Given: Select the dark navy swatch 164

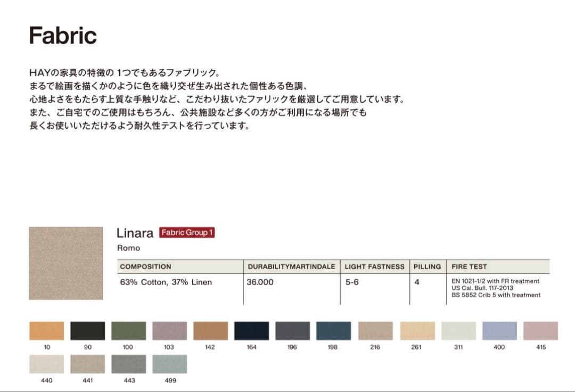Looking at the screenshot, I should click(x=252, y=331).
